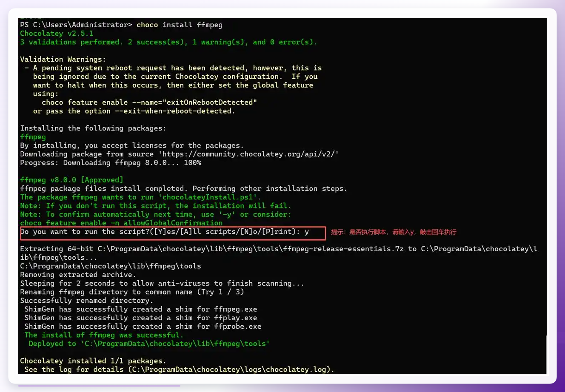Viewport: 565px width, 392px height.
Task: Click the 'Validation Warnings:' heading
Action: pos(63,59)
